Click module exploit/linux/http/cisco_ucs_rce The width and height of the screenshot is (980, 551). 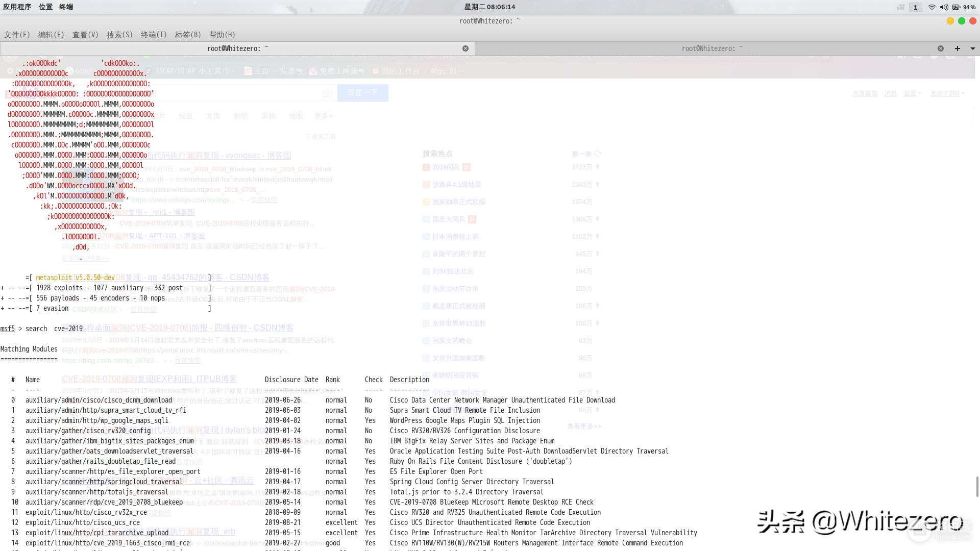pos(83,522)
